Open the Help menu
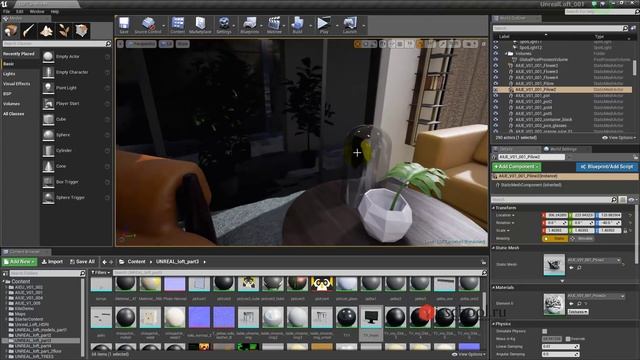Screen dimensions: 640x360 [x=55, y=11]
